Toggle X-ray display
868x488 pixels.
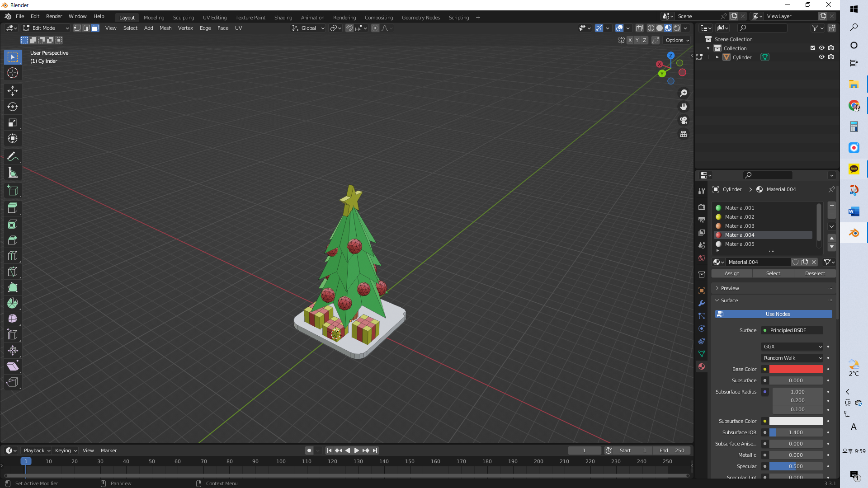coord(639,28)
